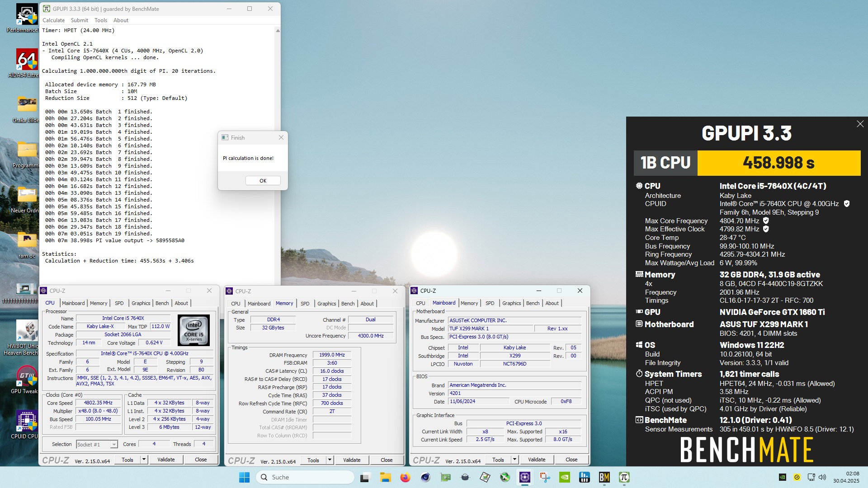
Task: Open the Performance desktop shortcut
Action: point(26,18)
